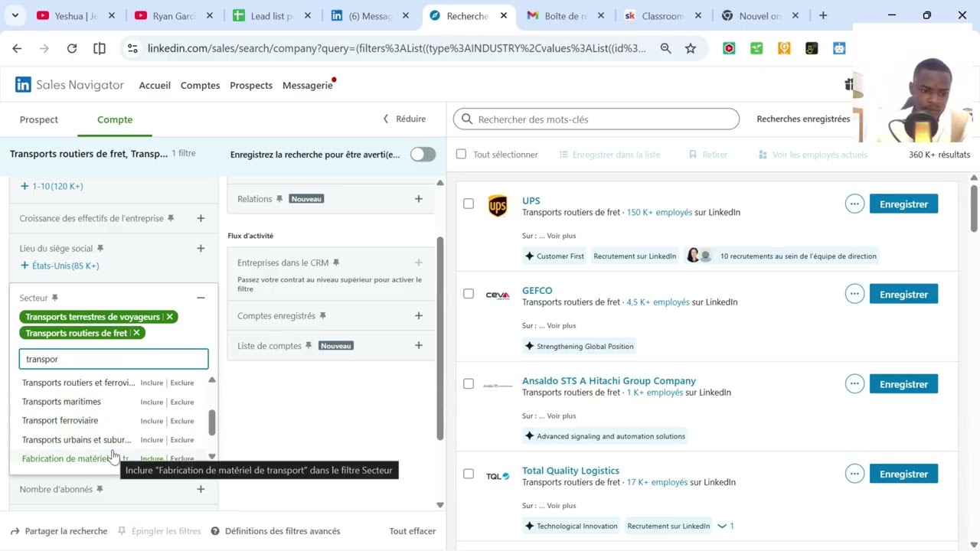Expand Croissance des effectifs de l'entreprise filter

tap(201, 218)
